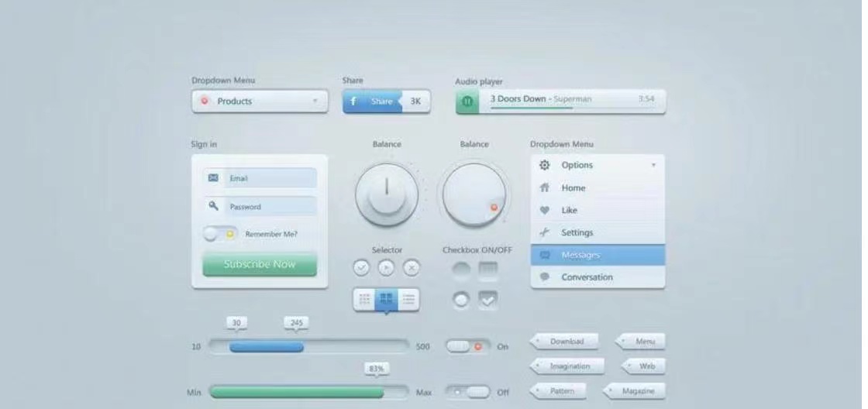
Task: Click the key icon in the Password field
Action: pos(213,206)
